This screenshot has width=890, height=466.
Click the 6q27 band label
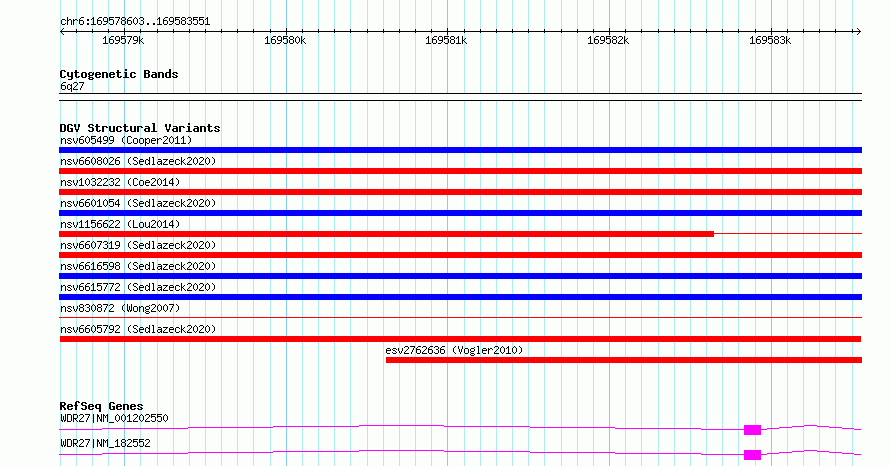click(72, 86)
